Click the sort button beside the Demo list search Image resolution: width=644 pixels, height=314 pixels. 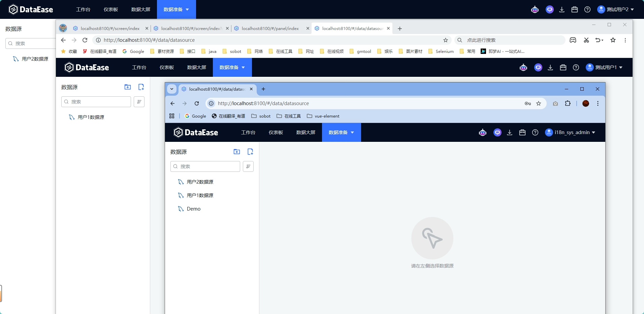(248, 166)
